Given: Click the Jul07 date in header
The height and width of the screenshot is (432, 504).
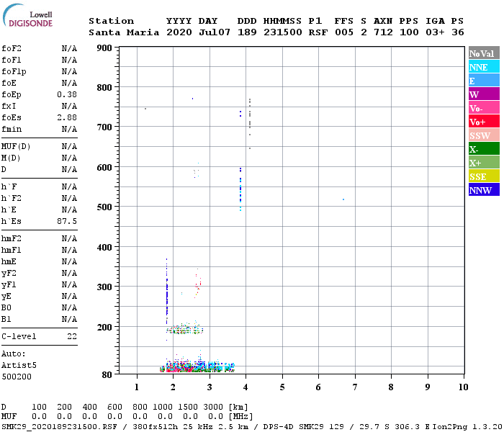Looking at the screenshot, I should tap(215, 32).
